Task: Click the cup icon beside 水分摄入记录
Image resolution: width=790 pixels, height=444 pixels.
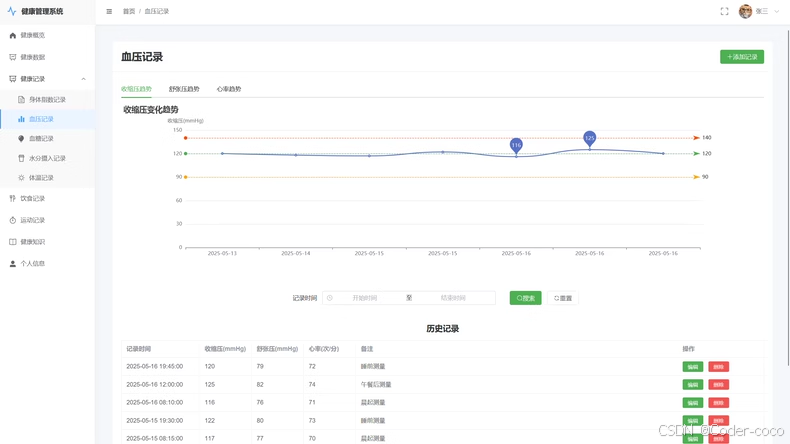Action: click(21, 158)
